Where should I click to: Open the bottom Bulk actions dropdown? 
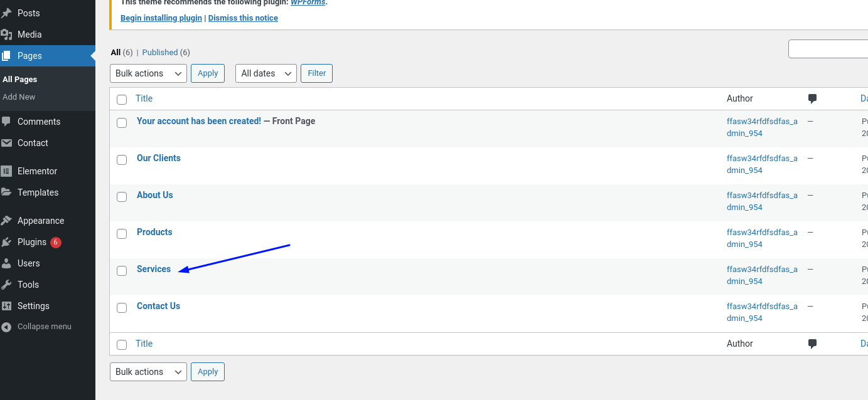(x=148, y=372)
